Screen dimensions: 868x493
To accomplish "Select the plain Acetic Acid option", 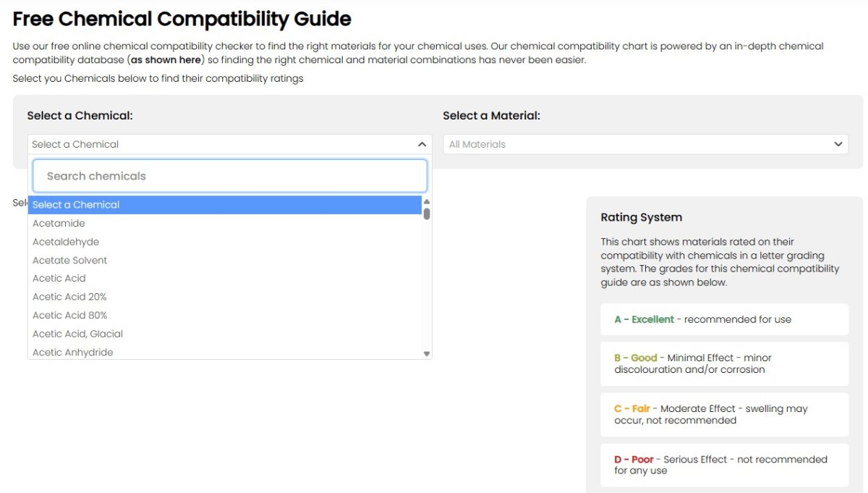I will pos(59,278).
